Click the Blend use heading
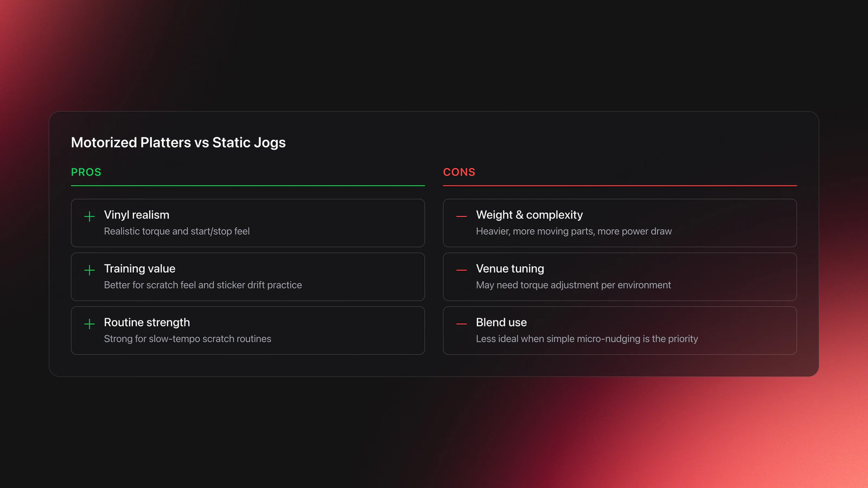The width and height of the screenshot is (868, 488). (501, 322)
